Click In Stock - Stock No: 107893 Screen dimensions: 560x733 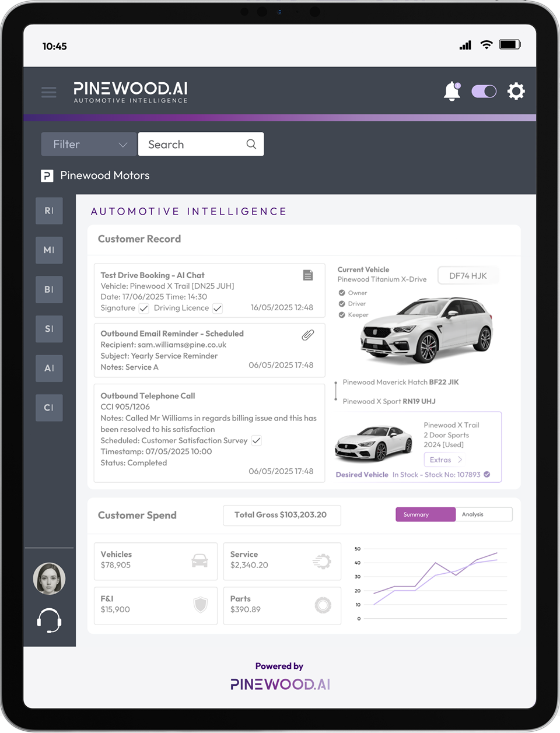436,475
